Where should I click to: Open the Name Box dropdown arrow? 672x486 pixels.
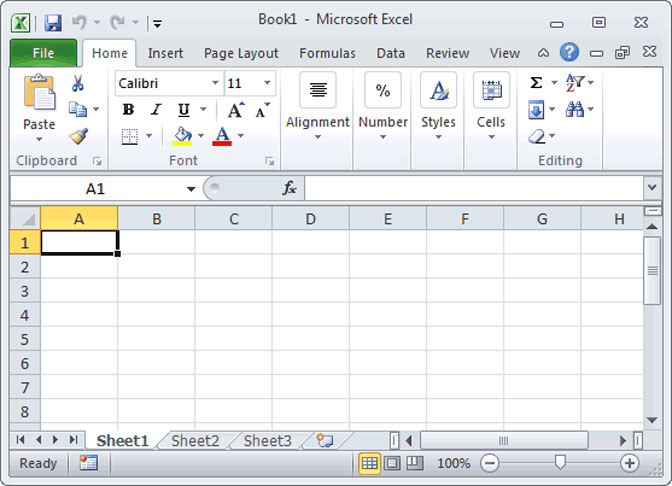(x=191, y=189)
